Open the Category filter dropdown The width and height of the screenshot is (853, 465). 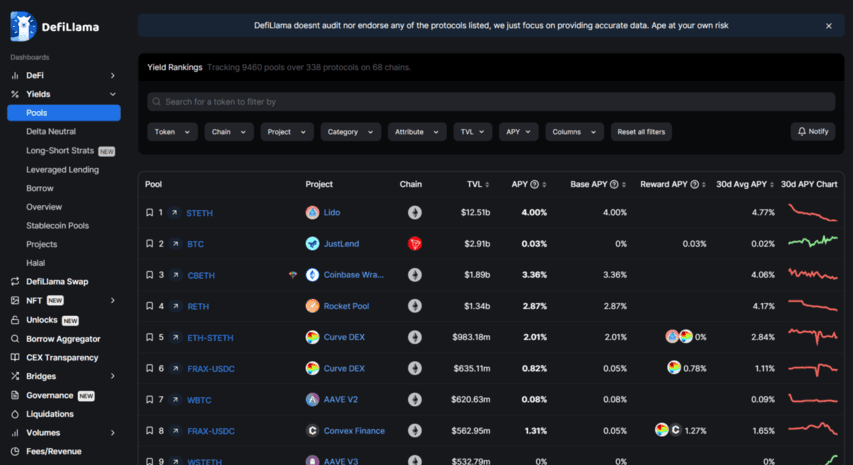350,132
